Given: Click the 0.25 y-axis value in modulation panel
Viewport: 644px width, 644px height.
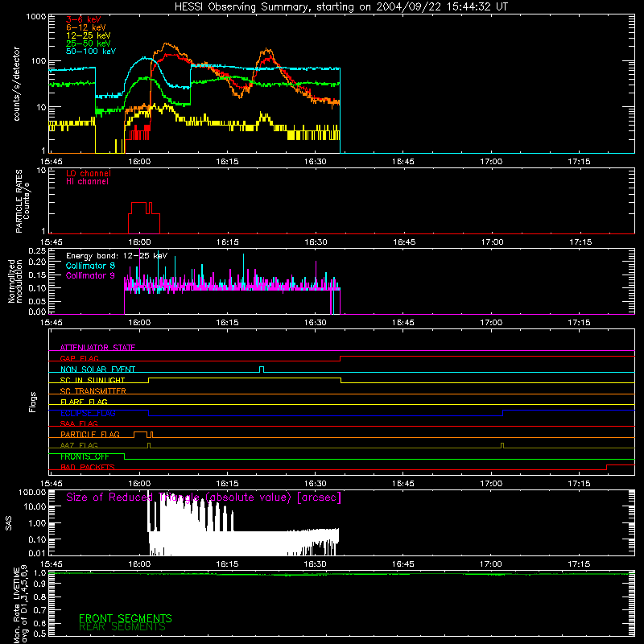Looking at the screenshot, I should pos(37,251).
